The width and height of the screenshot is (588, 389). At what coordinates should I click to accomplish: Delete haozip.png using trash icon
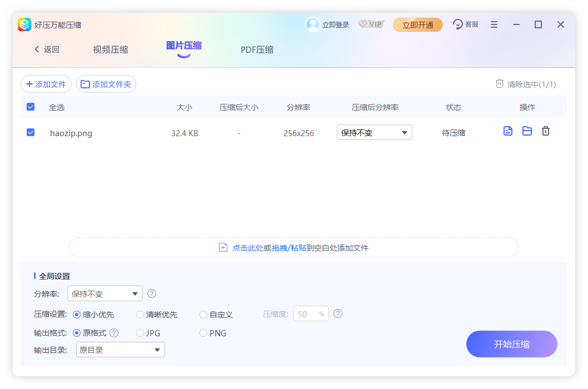click(x=546, y=131)
